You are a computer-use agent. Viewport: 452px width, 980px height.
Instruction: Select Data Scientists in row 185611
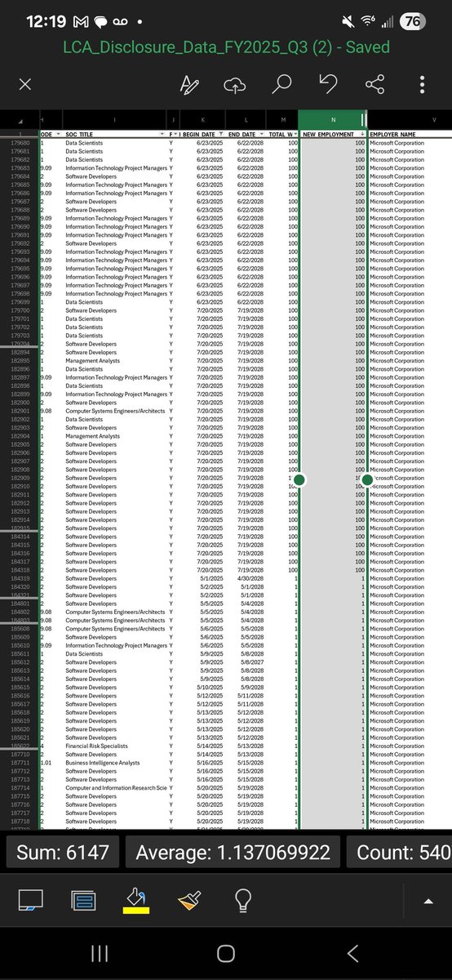coord(84,654)
